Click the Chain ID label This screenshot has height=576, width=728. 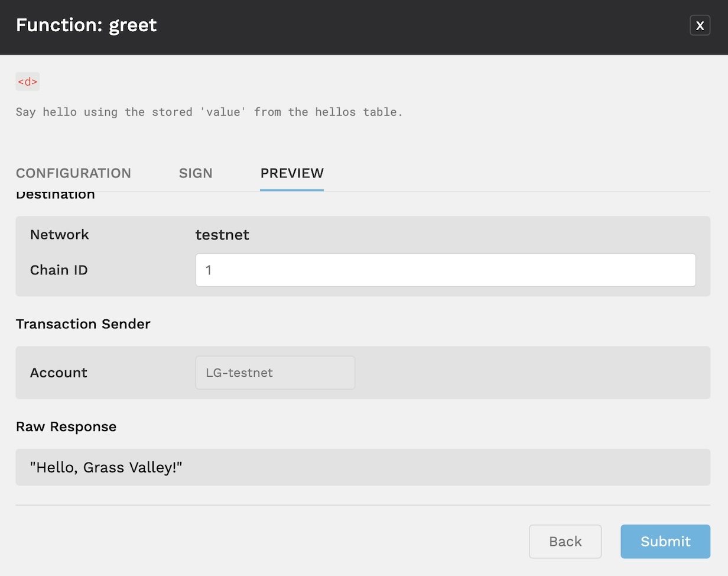pyautogui.click(x=59, y=270)
